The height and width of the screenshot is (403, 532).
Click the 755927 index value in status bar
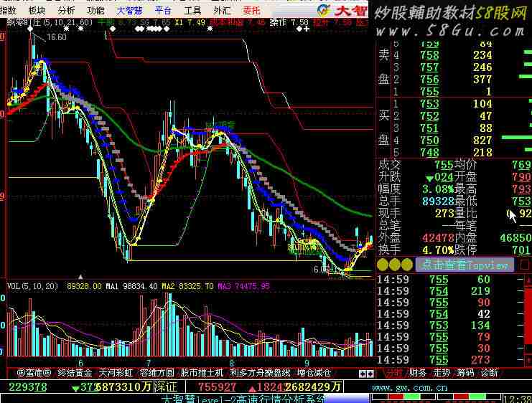tap(217, 387)
